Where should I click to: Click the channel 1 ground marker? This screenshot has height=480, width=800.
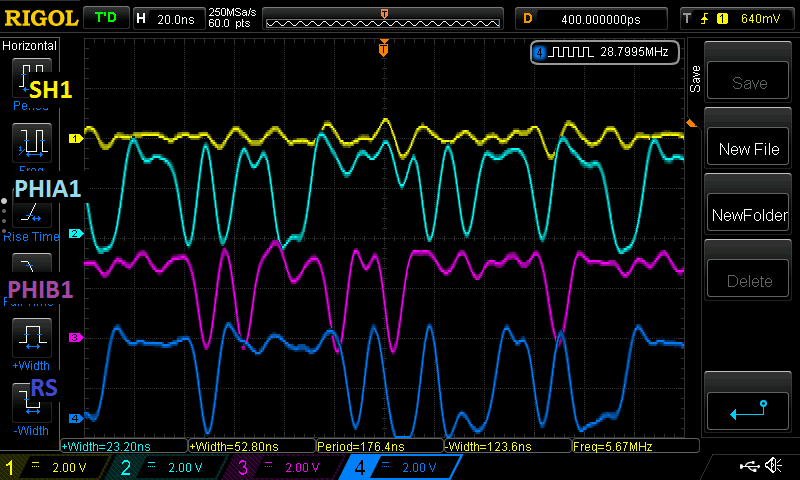tap(76, 138)
